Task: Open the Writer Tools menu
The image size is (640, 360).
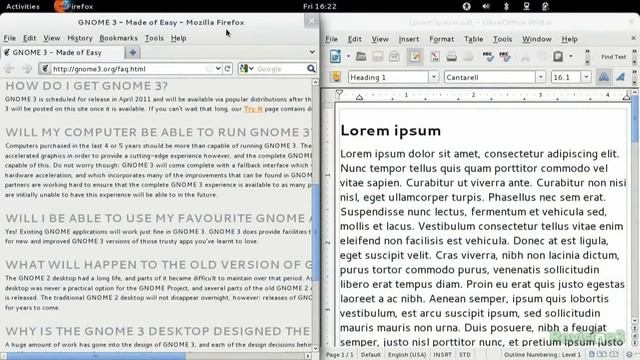Action: coord(502,39)
